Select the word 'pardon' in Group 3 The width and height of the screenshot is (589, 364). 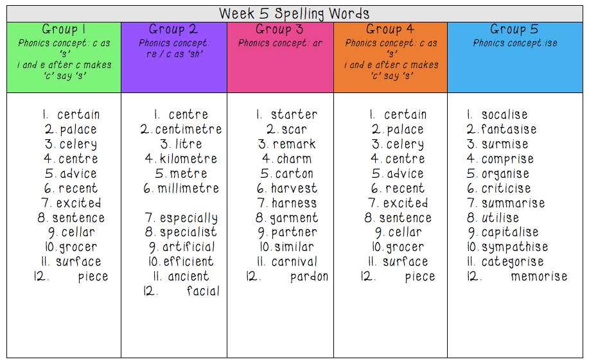(x=309, y=277)
